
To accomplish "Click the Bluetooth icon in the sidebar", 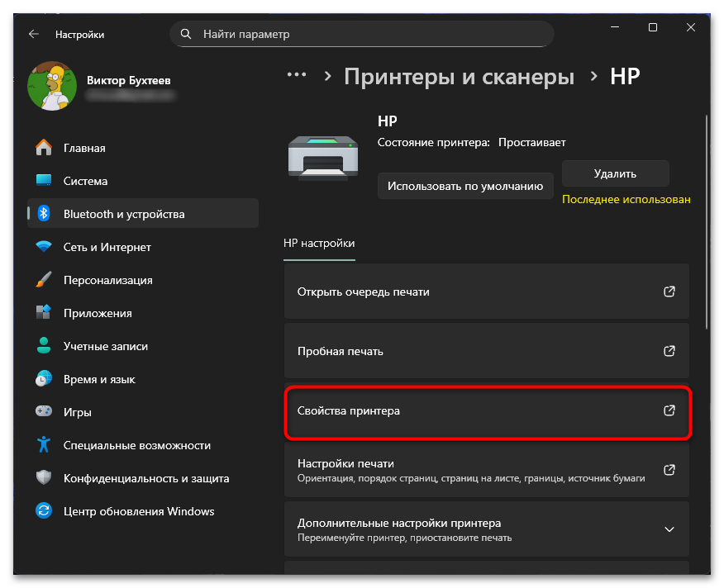I will 44,213.
